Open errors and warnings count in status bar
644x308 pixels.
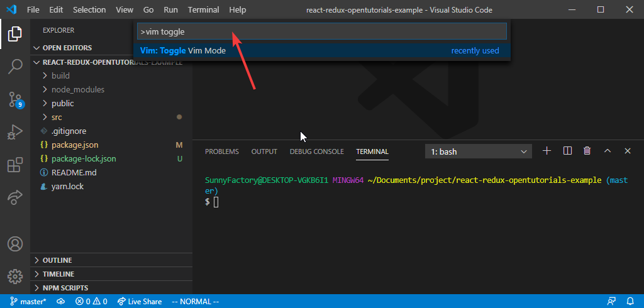(x=91, y=302)
